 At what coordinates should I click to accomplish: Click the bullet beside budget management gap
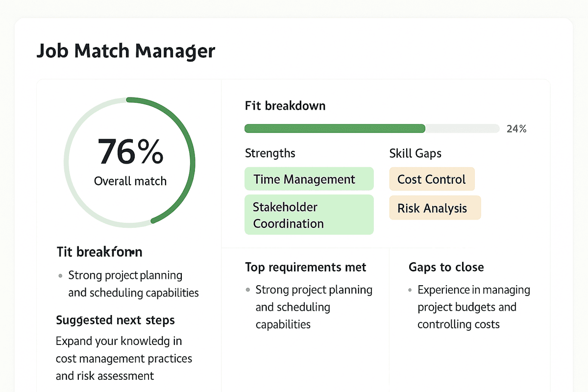(x=410, y=290)
